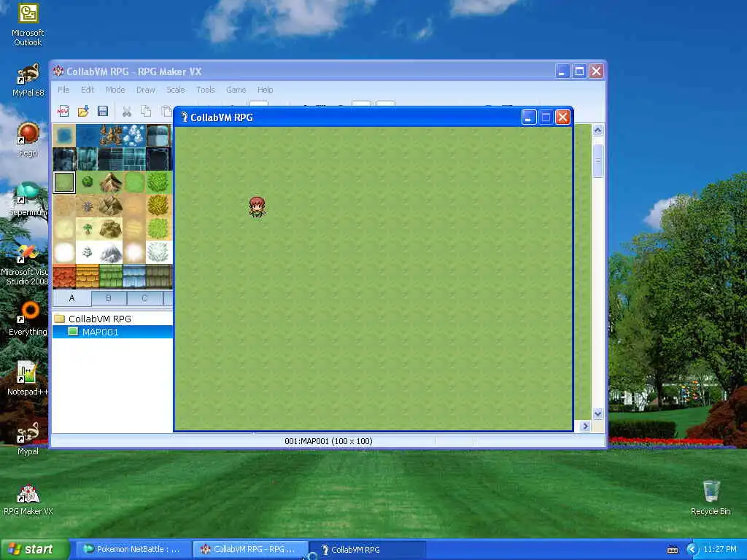Click the map scroll-up arrow
Screen dimensions: 747x560
pyautogui.click(x=598, y=130)
